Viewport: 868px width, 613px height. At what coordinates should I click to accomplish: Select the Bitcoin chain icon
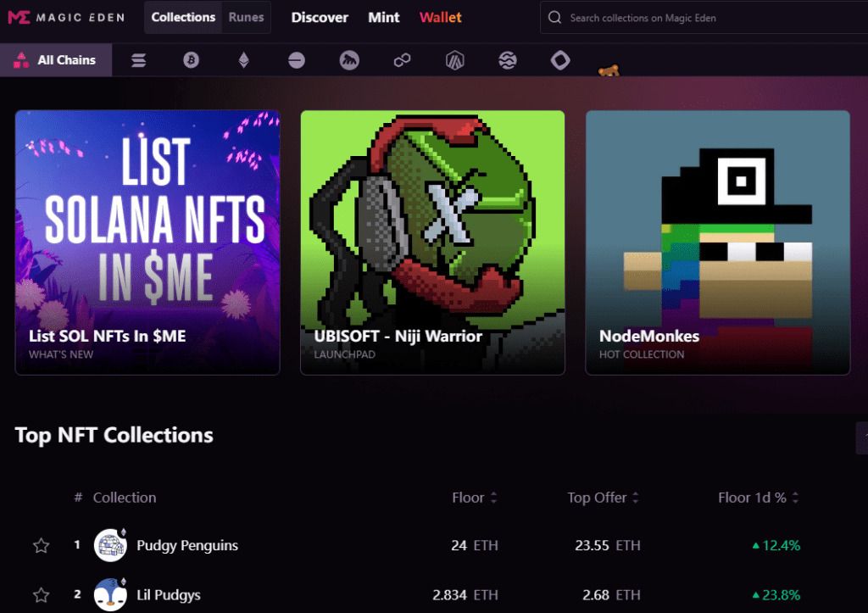191,60
